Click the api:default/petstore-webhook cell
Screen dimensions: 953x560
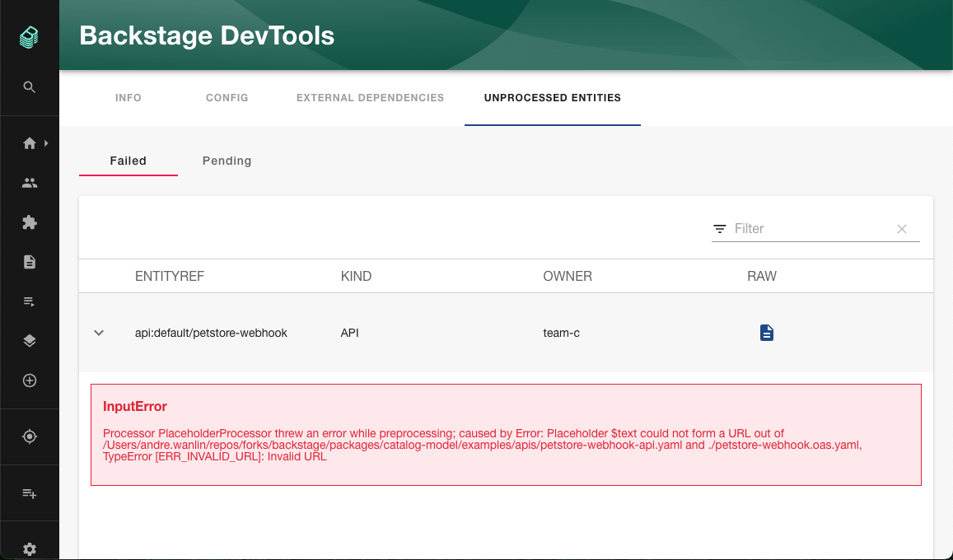tap(211, 333)
